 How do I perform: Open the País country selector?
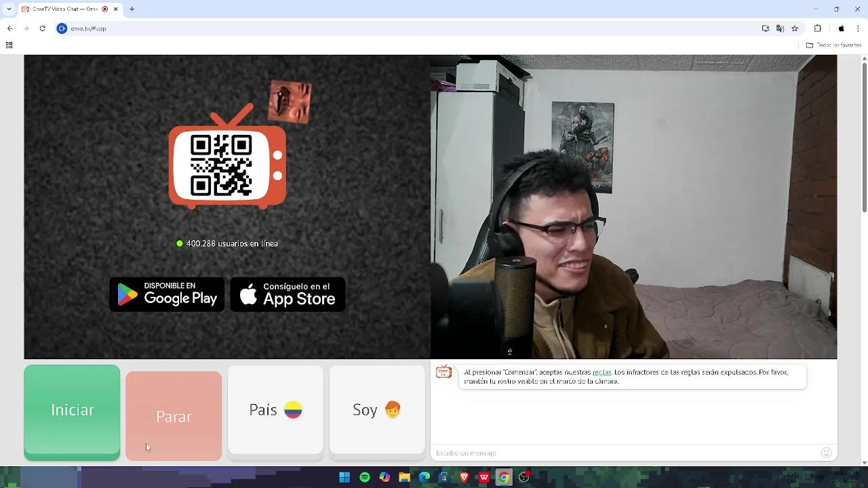tap(275, 410)
